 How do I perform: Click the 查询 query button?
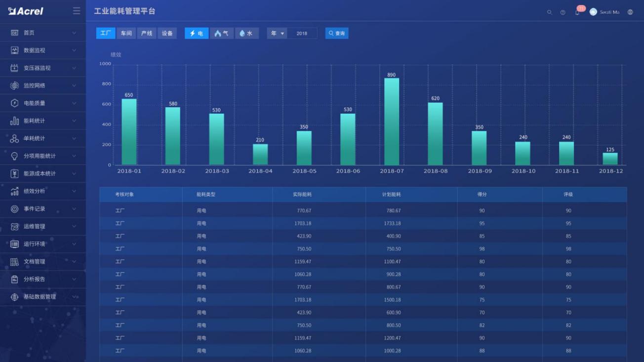click(336, 33)
